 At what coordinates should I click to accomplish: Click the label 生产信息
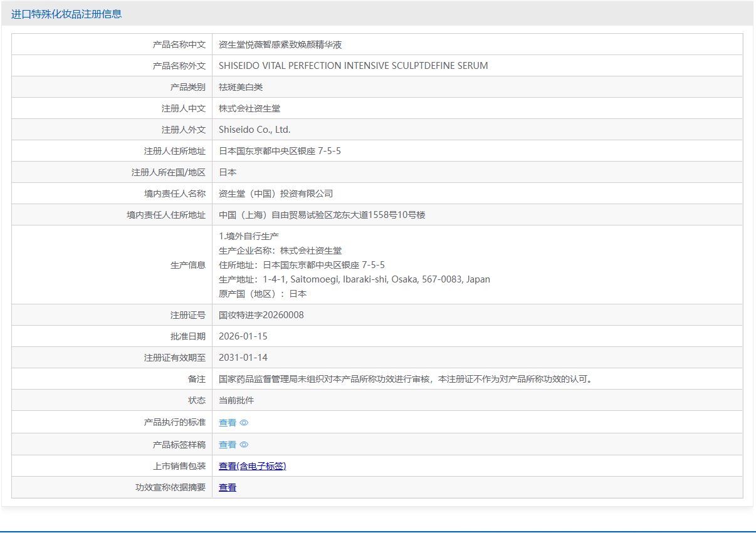tap(188, 265)
